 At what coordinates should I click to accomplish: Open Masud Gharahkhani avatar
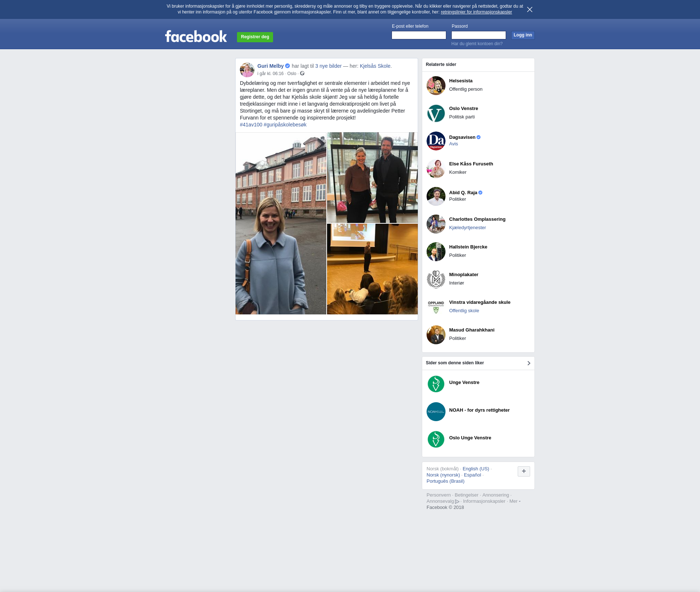436,335
